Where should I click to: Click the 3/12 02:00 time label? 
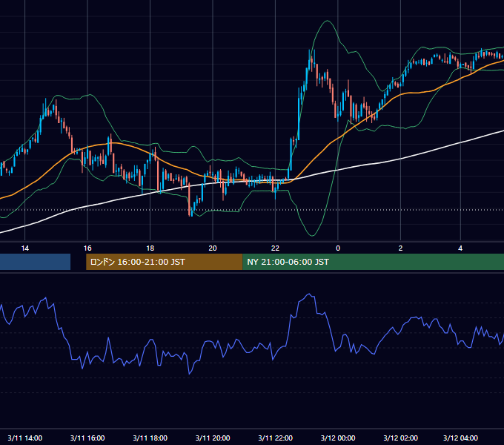[400, 438]
